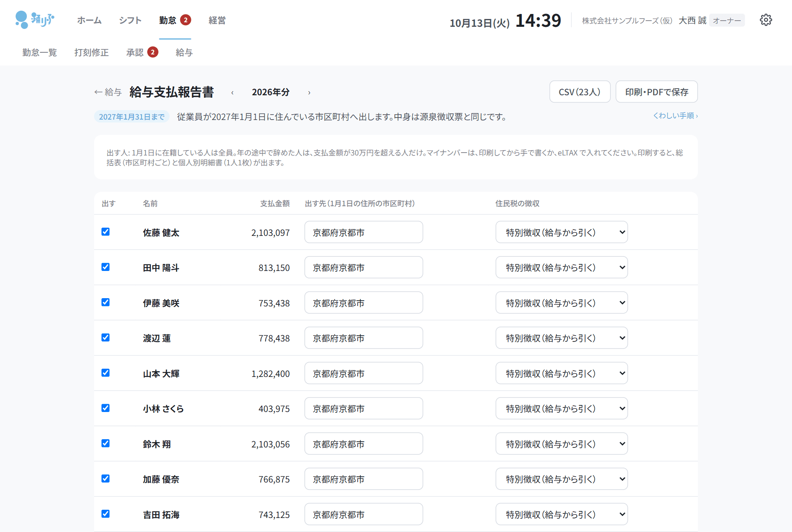Click the 住民税の徴収 column header
The width and height of the screenshot is (792, 532).
pyautogui.click(x=517, y=203)
